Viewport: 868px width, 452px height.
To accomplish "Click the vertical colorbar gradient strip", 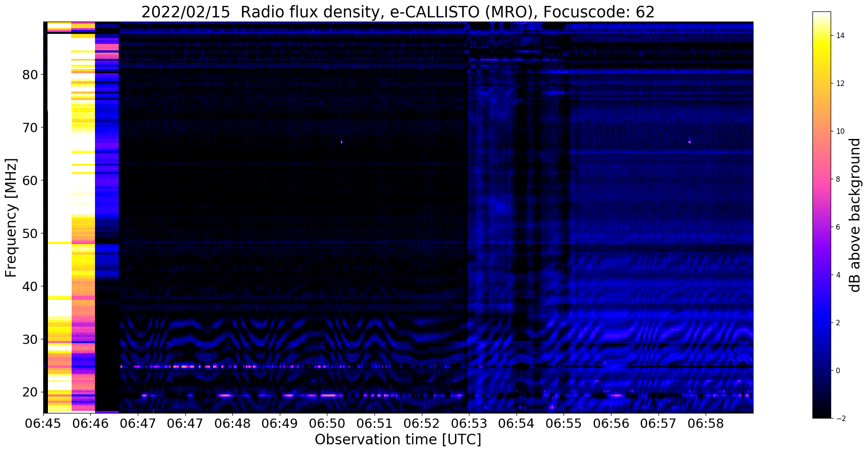I will pos(821,215).
